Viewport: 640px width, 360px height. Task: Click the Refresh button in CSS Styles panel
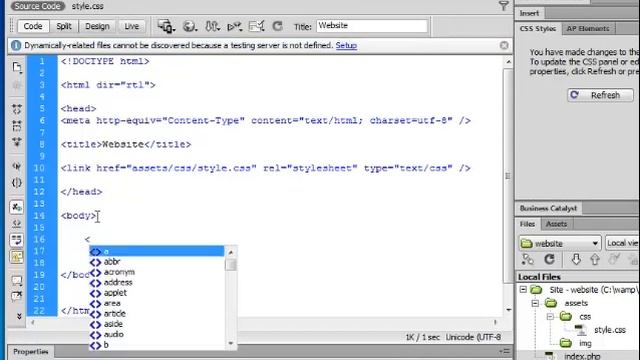click(600, 95)
